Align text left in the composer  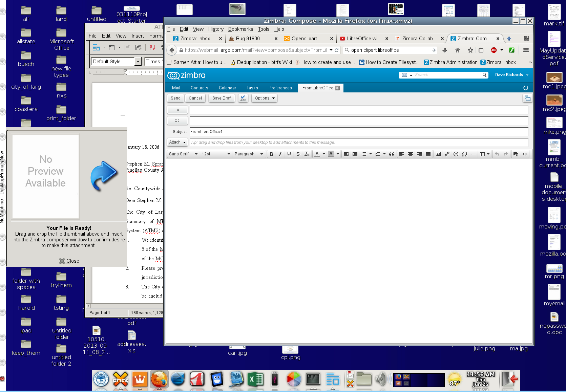click(x=402, y=154)
